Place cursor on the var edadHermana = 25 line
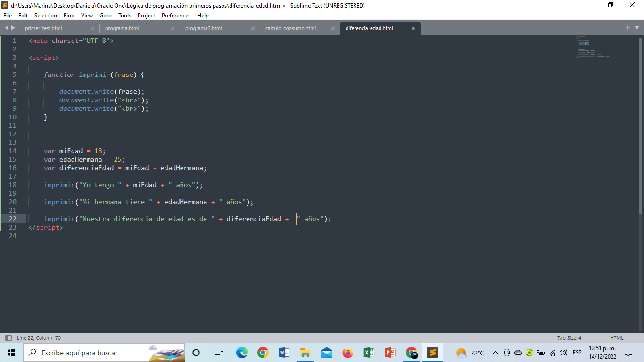Screen dimensions: 644x362 (85, 159)
